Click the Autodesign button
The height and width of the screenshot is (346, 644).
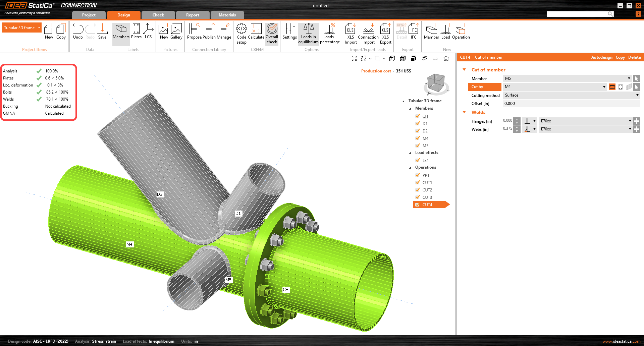(x=601, y=57)
